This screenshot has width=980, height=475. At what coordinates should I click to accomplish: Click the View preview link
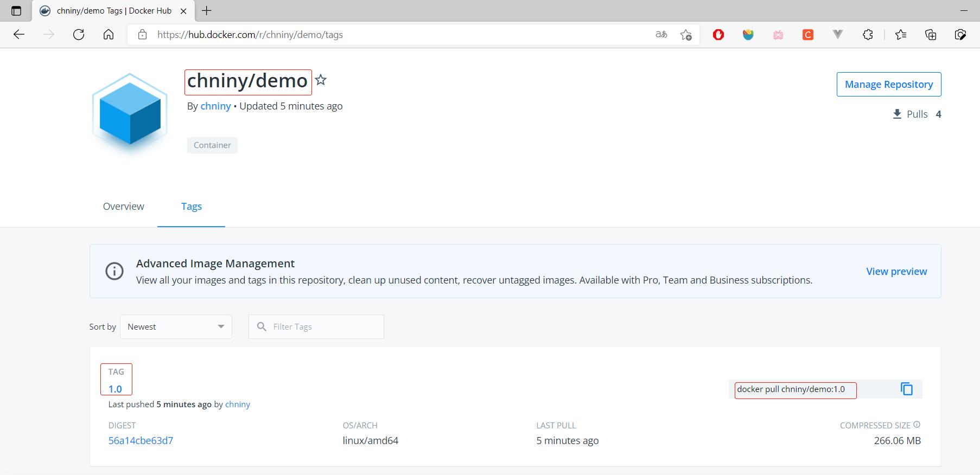click(x=896, y=271)
